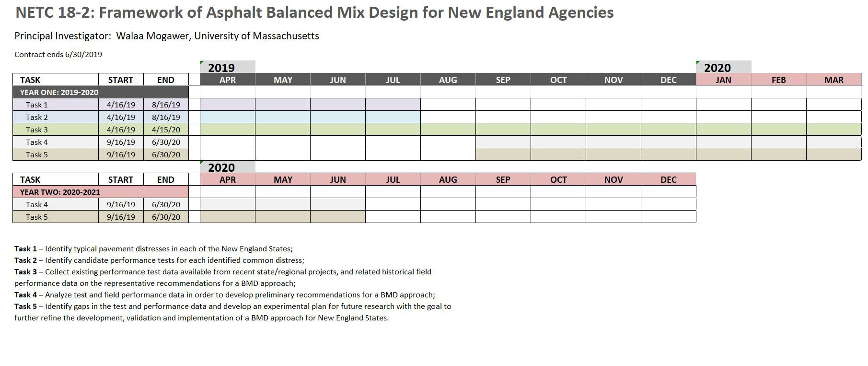Click Year Two Task 4 end date 6/30/20
The height and width of the screenshot is (366, 868).
166,204
